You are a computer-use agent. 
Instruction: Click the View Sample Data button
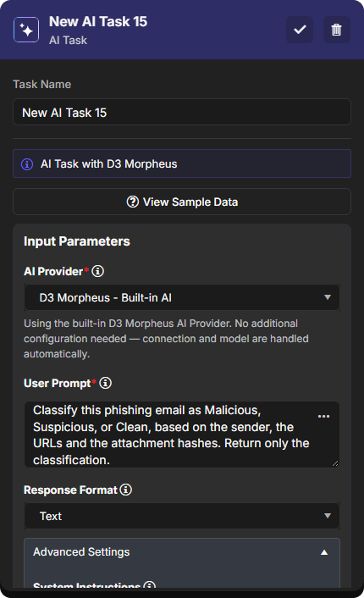182,202
